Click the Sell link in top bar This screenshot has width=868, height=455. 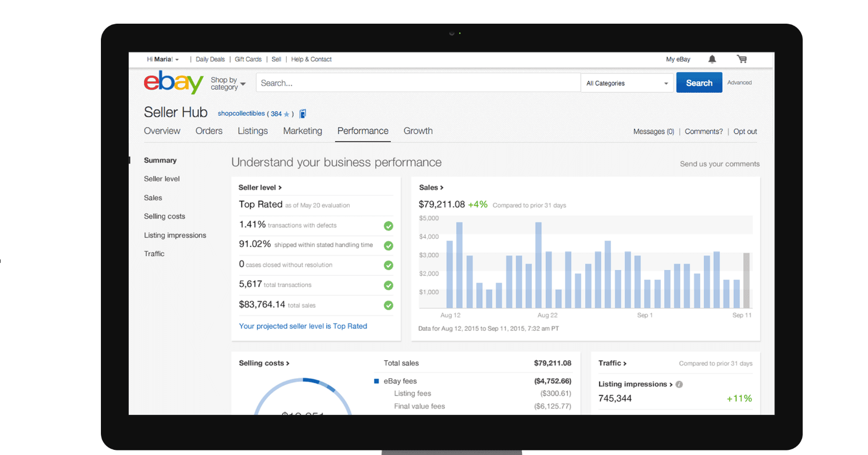pos(276,59)
